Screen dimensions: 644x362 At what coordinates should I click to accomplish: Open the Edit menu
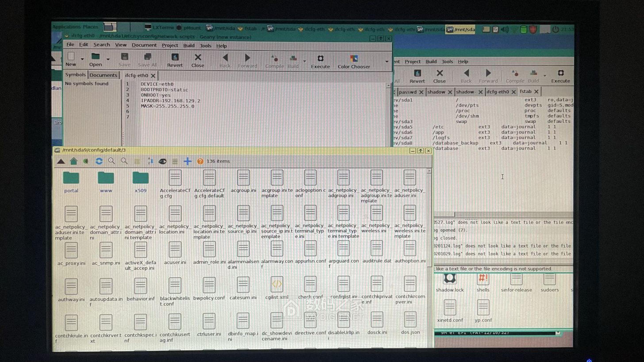click(x=84, y=45)
